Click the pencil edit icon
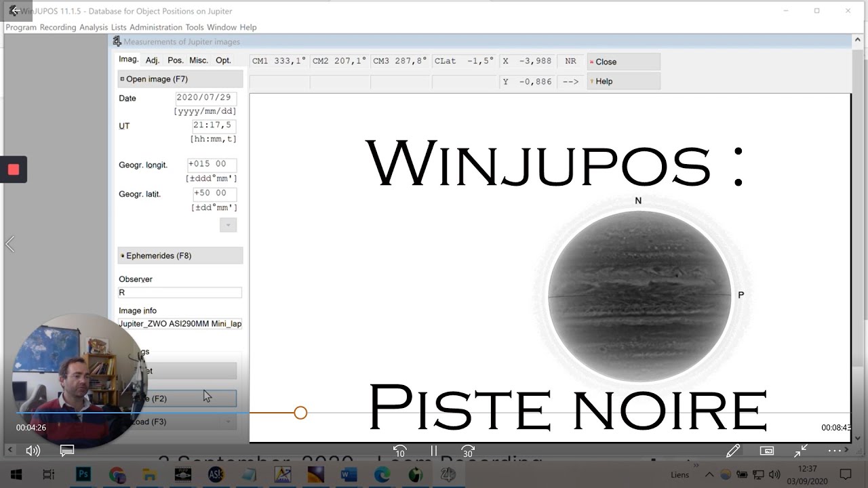Image resolution: width=868 pixels, height=488 pixels. pyautogui.click(x=733, y=451)
